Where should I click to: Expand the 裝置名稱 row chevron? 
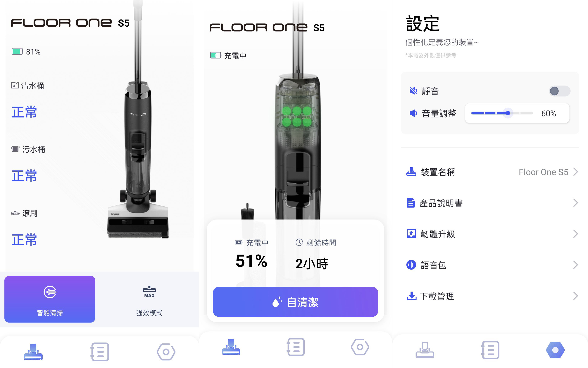575,172
